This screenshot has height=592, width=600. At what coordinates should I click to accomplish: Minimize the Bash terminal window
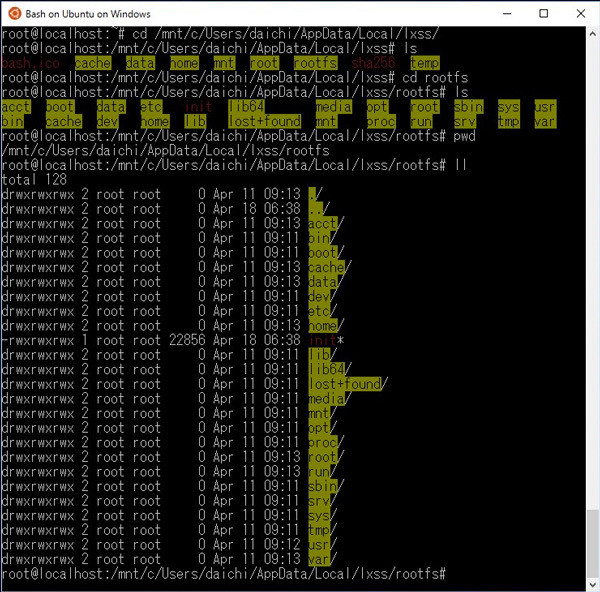pyautogui.click(x=499, y=14)
